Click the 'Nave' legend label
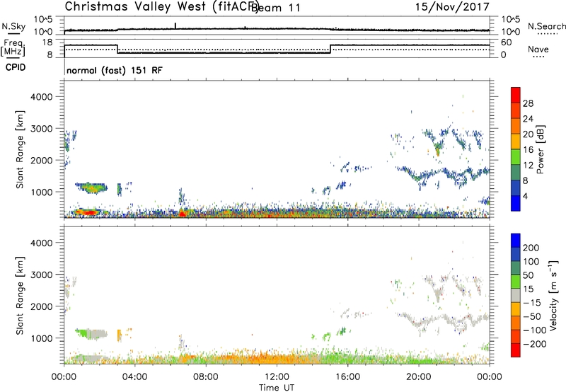Screen dimensions: 566x392 [x=538, y=49]
